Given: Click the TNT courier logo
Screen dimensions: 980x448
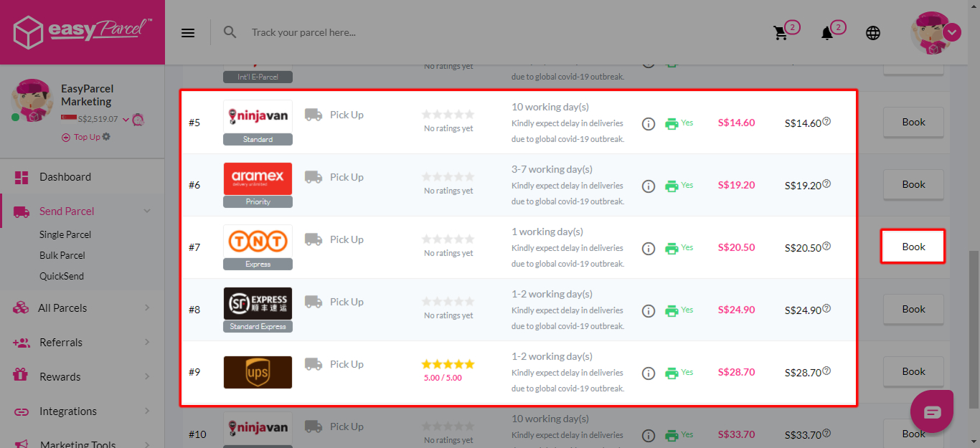Looking at the screenshot, I should click(x=258, y=242).
